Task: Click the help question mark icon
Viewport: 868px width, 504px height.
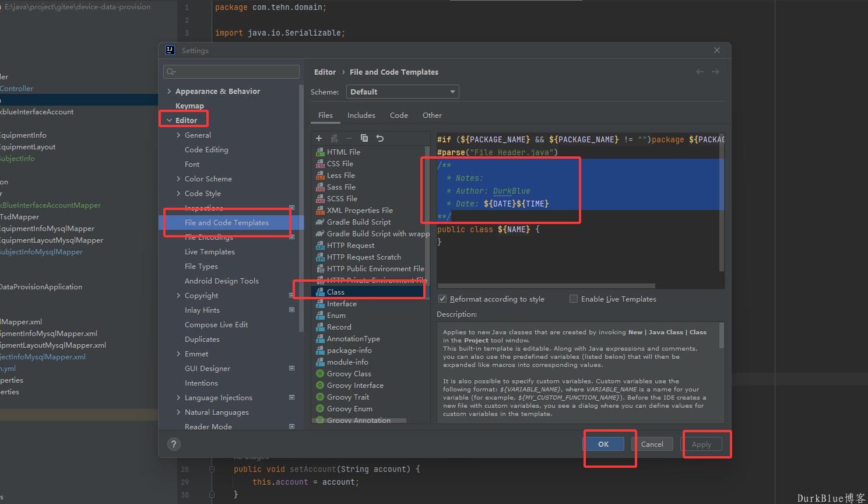Action: [x=174, y=444]
